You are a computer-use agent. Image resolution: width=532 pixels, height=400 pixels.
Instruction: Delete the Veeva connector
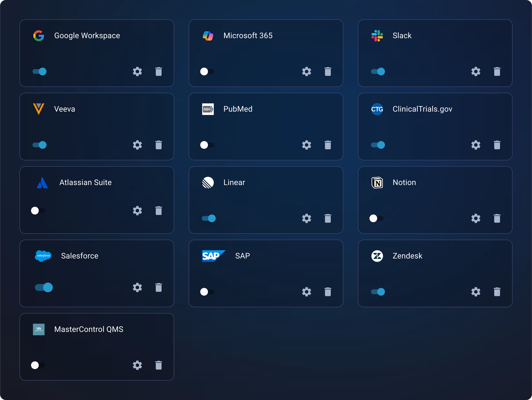point(159,145)
